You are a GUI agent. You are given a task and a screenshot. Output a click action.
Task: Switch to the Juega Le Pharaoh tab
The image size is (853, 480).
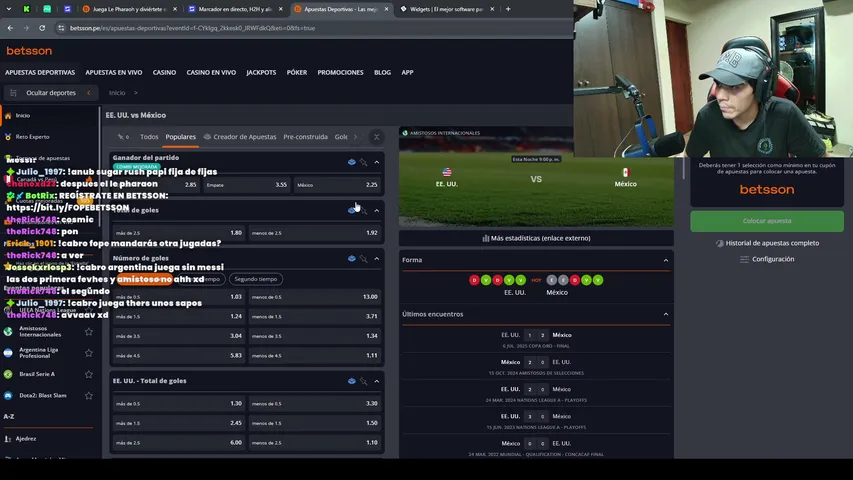click(129, 9)
